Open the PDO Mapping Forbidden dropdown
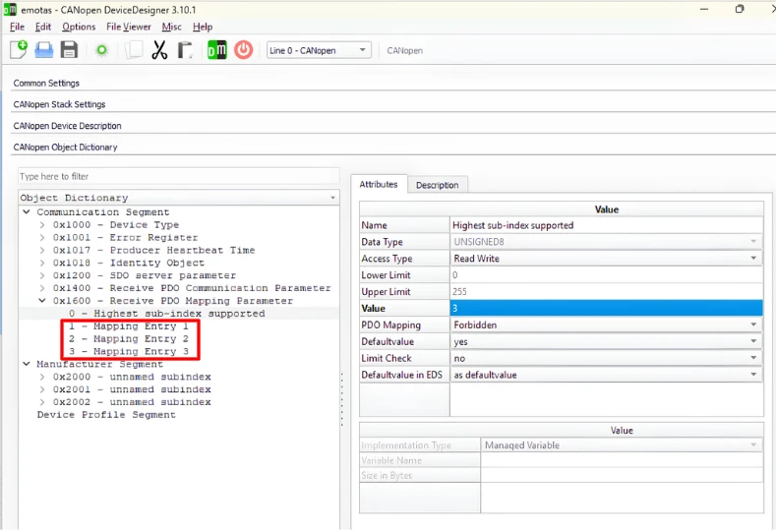776x532 pixels. pyautogui.click(x=606, y=325)
